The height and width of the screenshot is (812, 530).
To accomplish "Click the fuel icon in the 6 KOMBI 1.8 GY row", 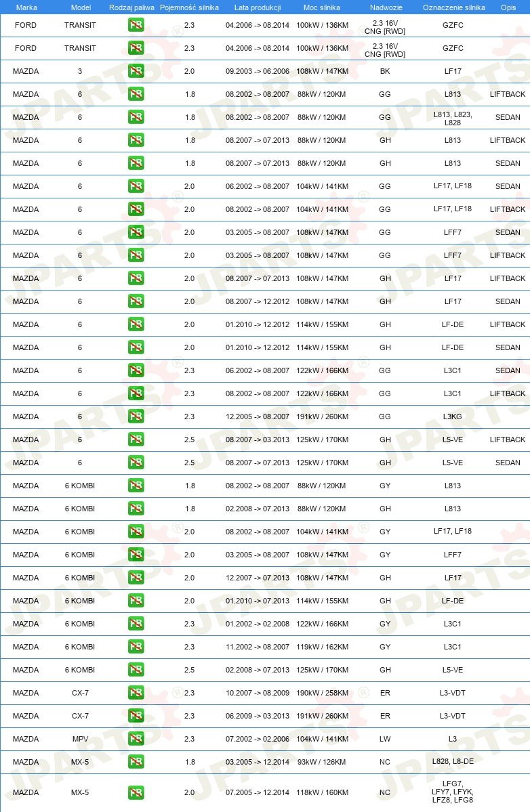I will (136, 485).
